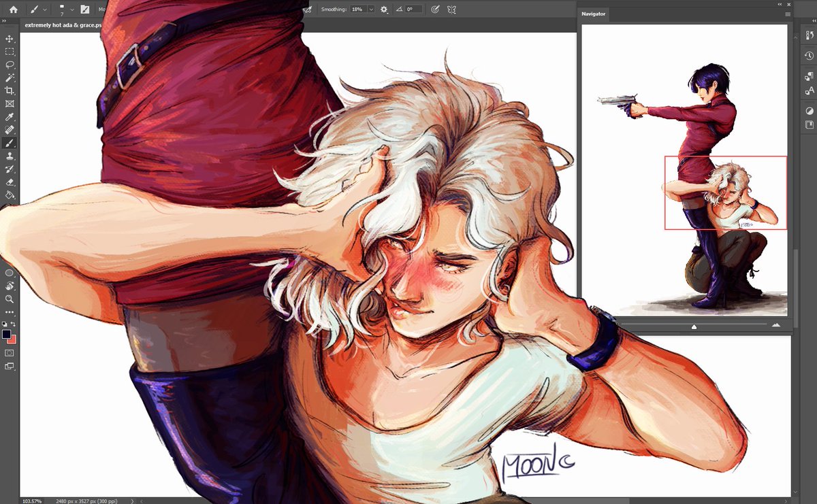Open the dark foreground color swatch

click(x=6, y=334)
